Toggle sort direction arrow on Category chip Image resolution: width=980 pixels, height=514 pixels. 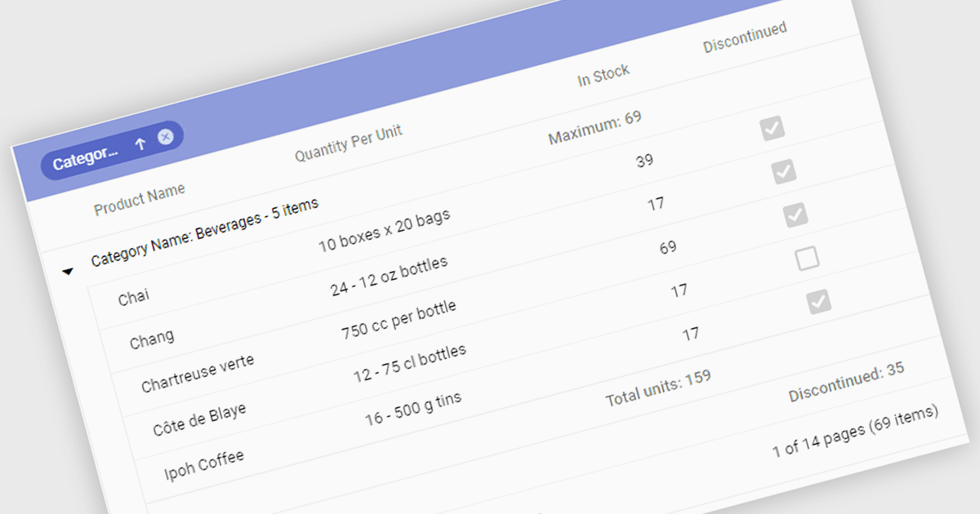140,144
